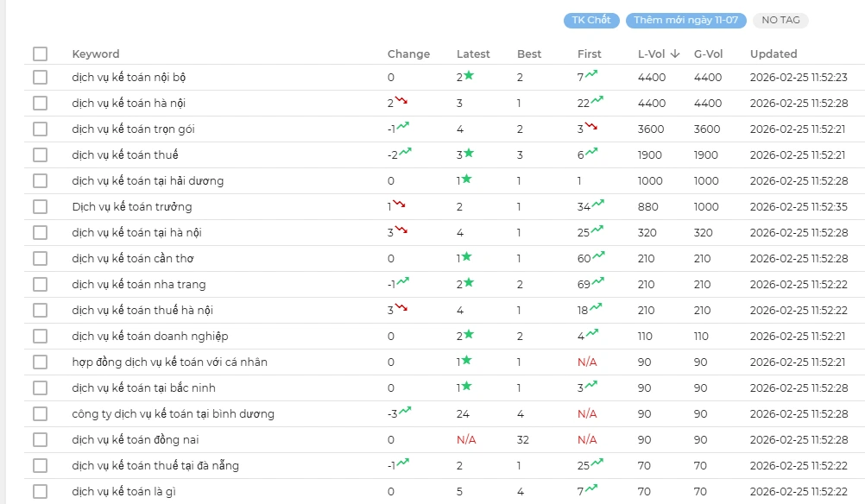
Task: Click green star beside dịch vụ kế toán nội bộ
Action: click(469, 76)
